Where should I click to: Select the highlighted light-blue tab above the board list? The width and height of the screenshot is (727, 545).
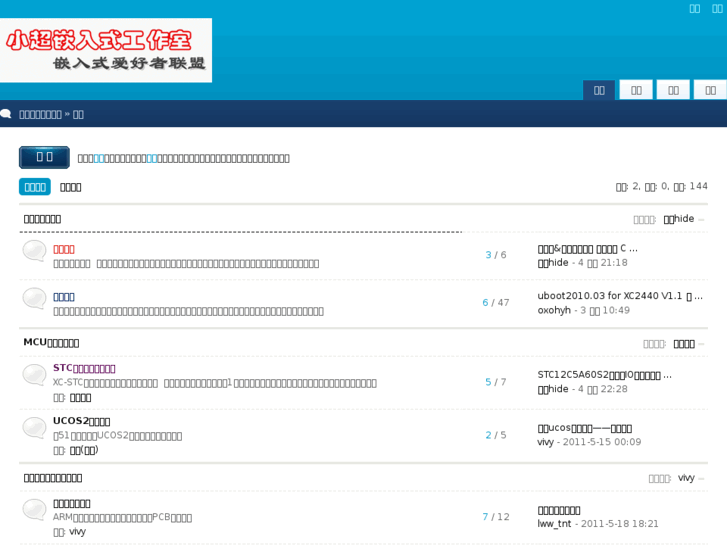pyautogui.click(x=35, y=187)
